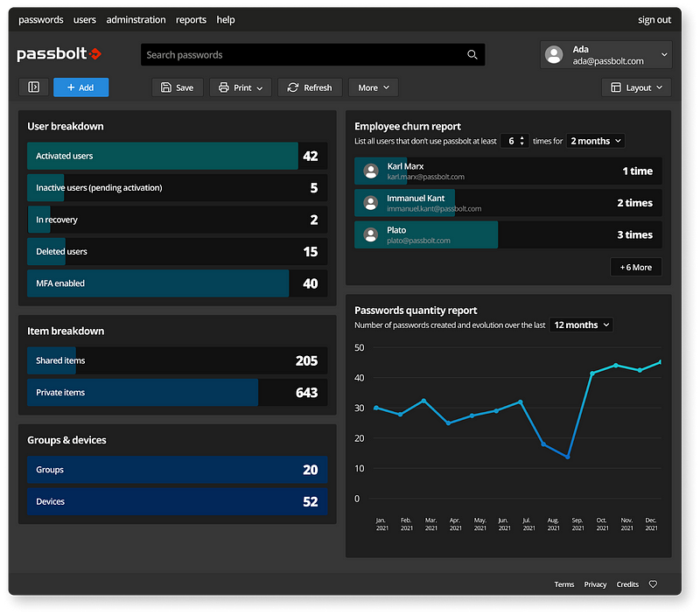Change the 2 months period dropdown

pyautogui.click(x=596, y=141)
